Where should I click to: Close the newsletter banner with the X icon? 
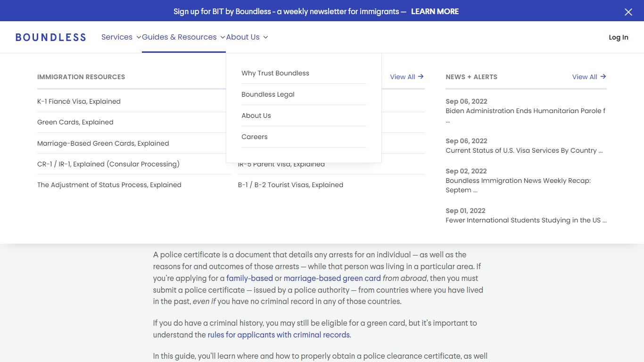click(x=628, y=12)
